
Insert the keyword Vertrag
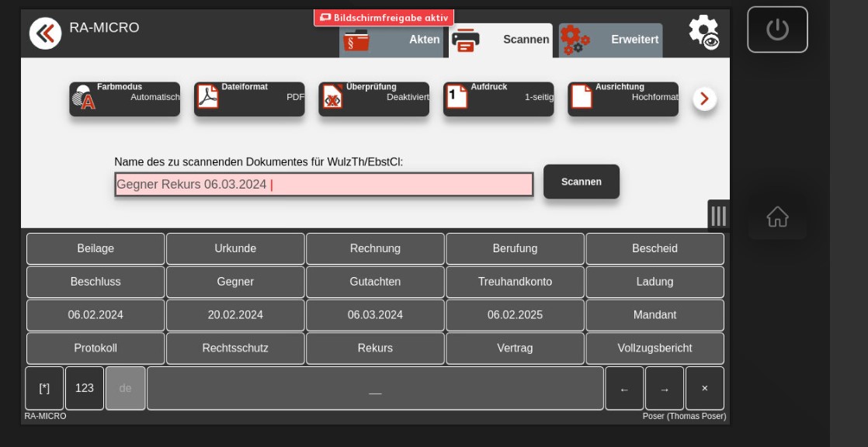point(515,348)
